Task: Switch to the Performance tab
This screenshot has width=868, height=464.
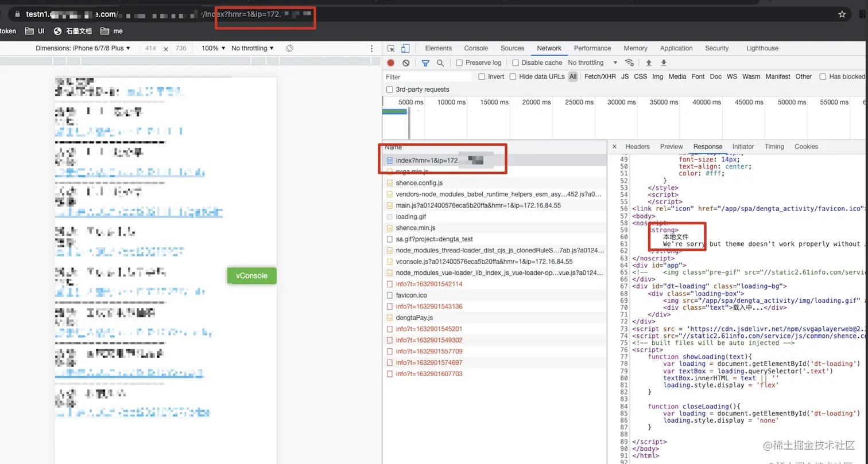Action: 592,49
